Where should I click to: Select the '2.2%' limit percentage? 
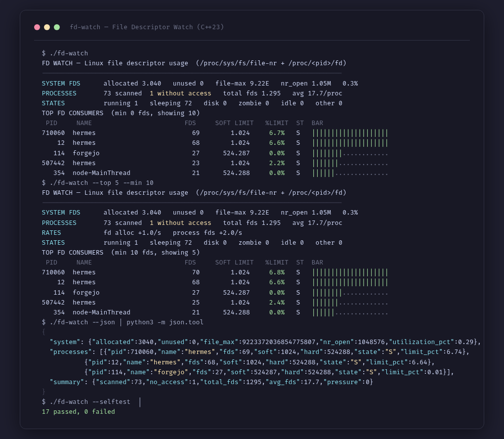click(277, 163)
